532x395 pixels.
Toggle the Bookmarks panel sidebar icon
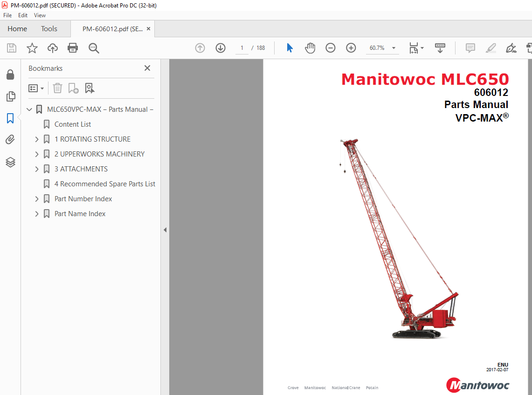click(x=10, y=118)
